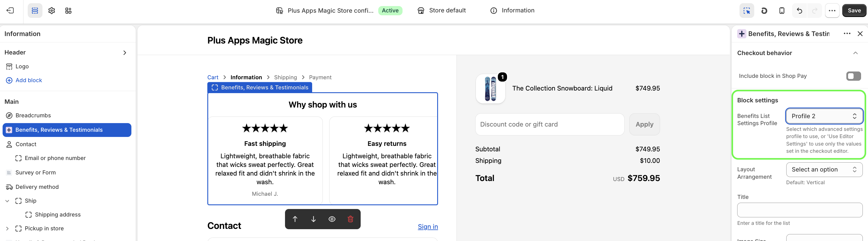Open the Sections panel icon
The width and height of the screenshot is (868, 241).
tap(35, 10)
